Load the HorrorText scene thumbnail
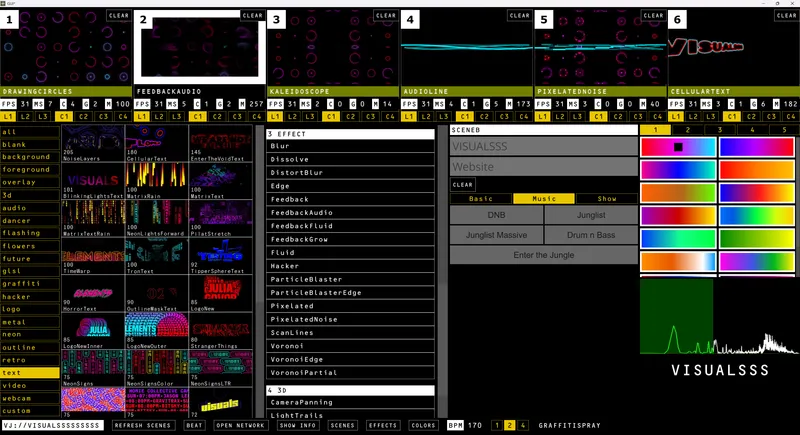Screen dimensions: 800x435 point(92,291)
